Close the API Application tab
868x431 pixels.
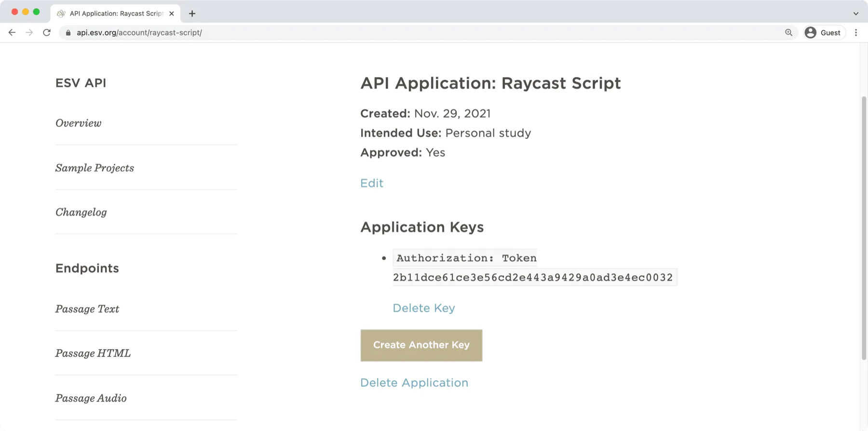click(x=172, y=13)
